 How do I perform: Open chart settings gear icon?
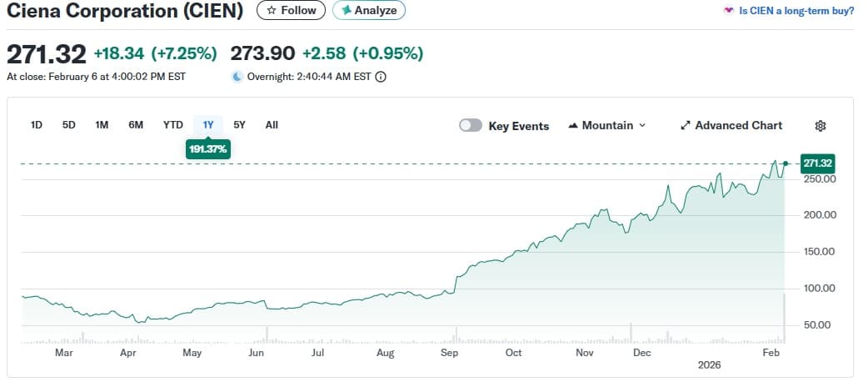(x=821, y=126)
